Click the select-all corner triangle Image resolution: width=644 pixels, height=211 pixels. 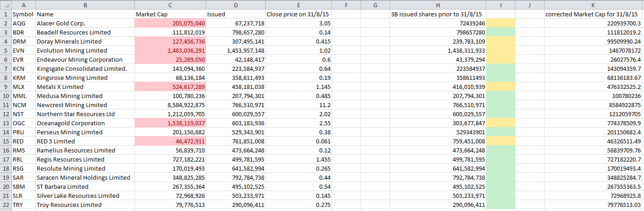6,5
